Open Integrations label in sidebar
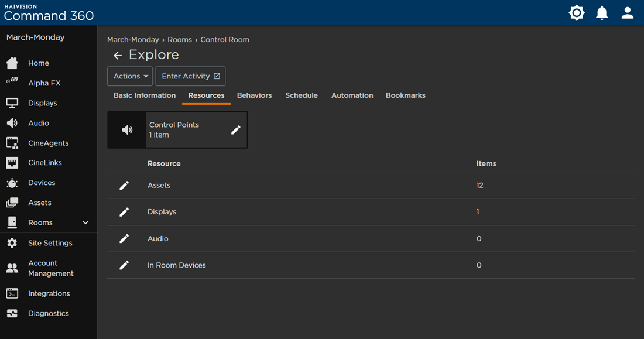The image size is (644, 339). point(49,293)
